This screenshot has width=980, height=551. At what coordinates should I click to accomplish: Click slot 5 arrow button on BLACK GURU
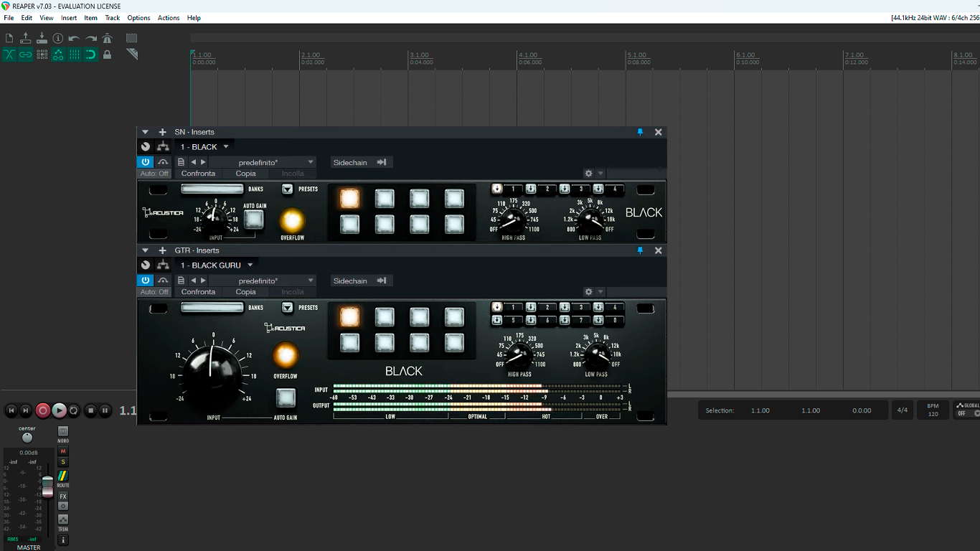[x=496, y=320]
